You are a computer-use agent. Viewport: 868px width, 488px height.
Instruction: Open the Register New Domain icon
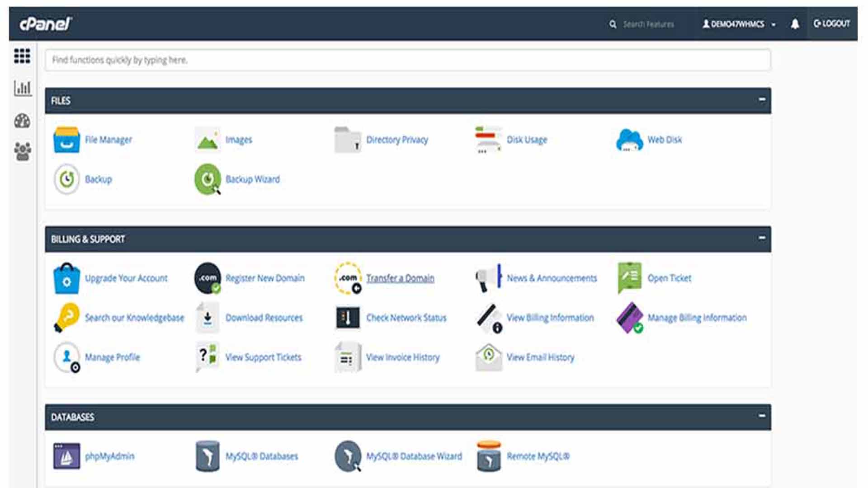click(208, 278)
